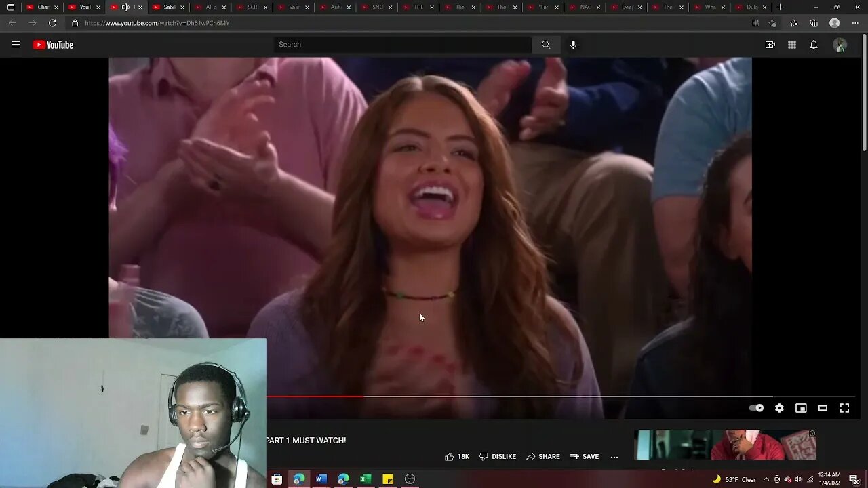The width and height of the screenshot is (868, 488).
Task: Switch video to miniplayer
Action: pyautogui.click(x=801, y=408)
